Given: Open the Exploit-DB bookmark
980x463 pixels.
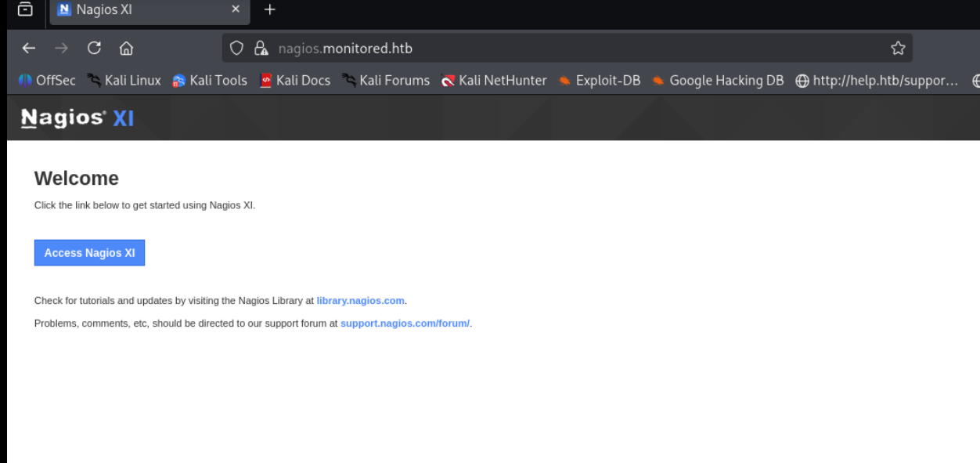Looking at the screenshot, I should tap(600, 81).
